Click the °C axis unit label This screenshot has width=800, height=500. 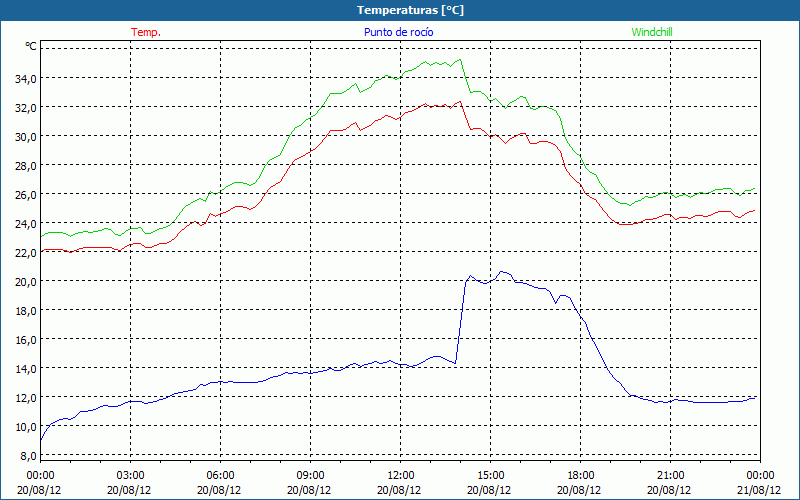pyautogui.click(x=31, y=46)
